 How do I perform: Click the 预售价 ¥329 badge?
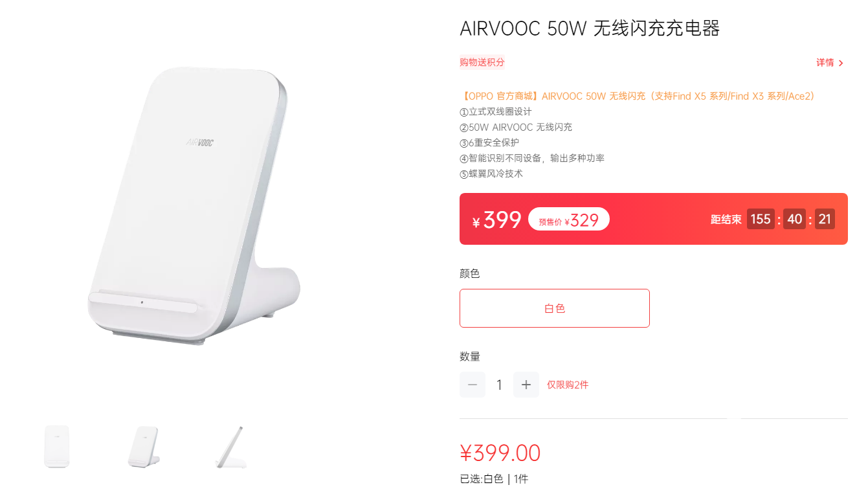point(569,220)
